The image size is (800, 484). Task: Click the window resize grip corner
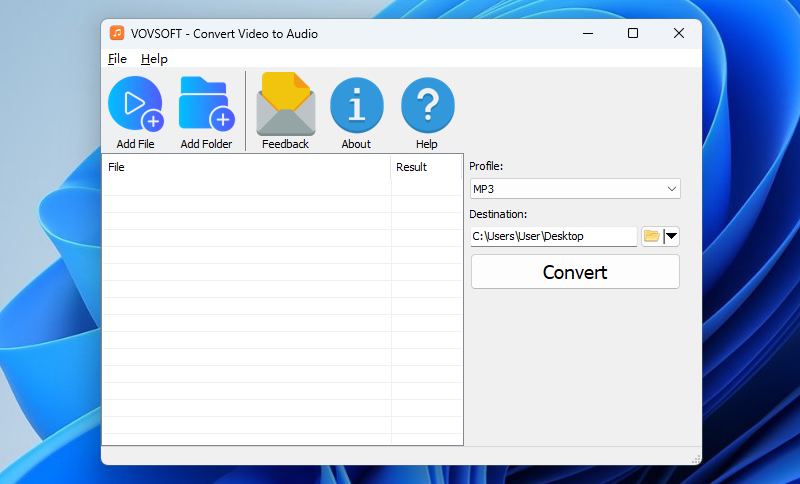coord(696,458)
